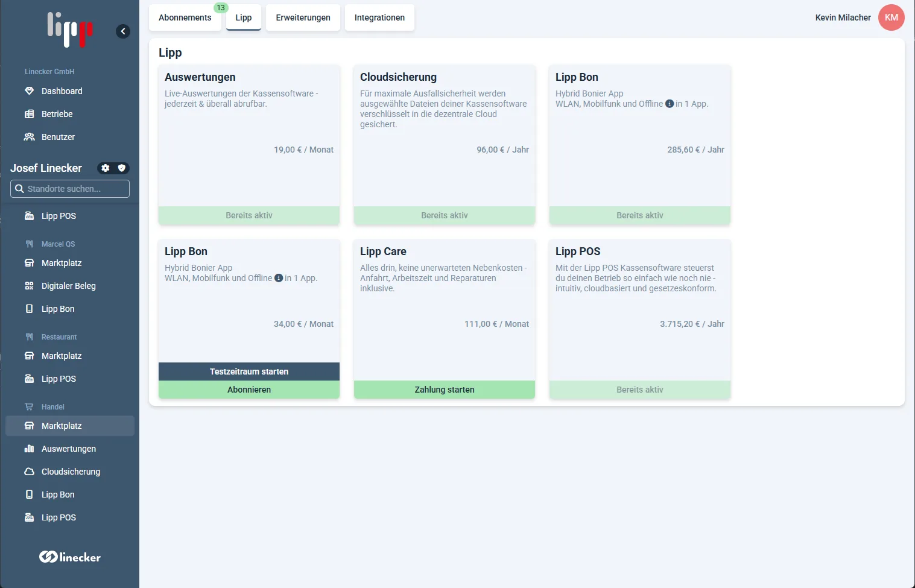The height and width of the screenshot is (588, 915).
Task: Click Bereits aktiv on the 285,60 € Lipp Bon card
Action: [x=640, y=215]
